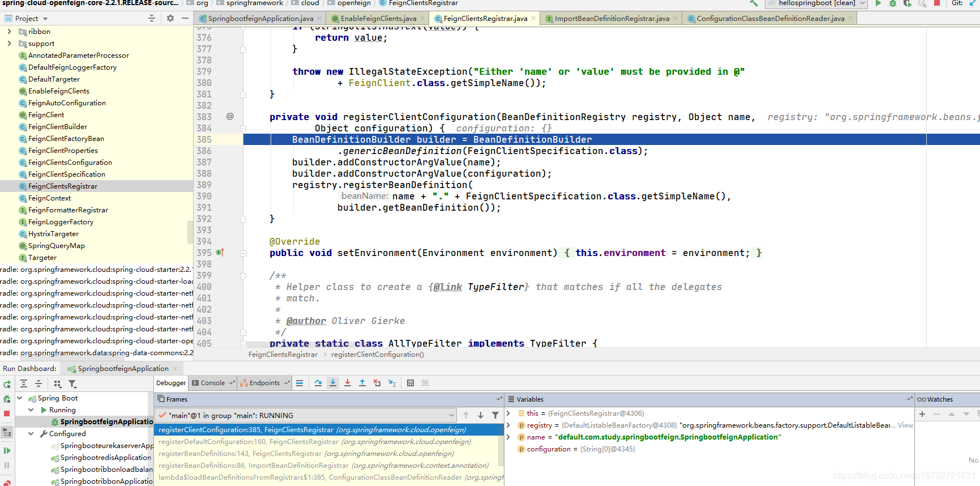Collapse the Configured node
The height and width of the screenshot is (486, 980).
(31, 434)
